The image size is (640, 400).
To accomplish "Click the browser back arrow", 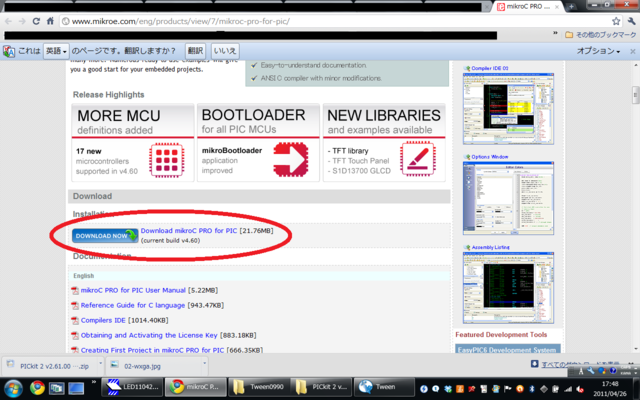I will (x=9, y=21).
